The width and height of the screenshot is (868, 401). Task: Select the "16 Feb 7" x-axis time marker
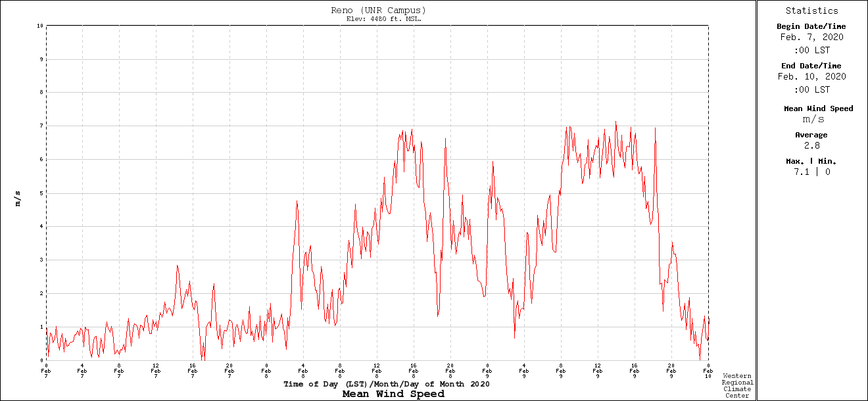193,370
